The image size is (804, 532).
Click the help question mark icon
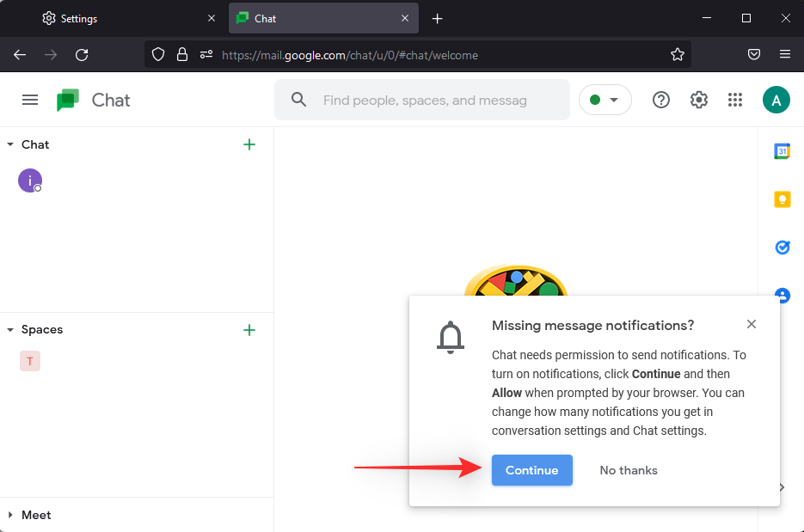pos(661,100)
